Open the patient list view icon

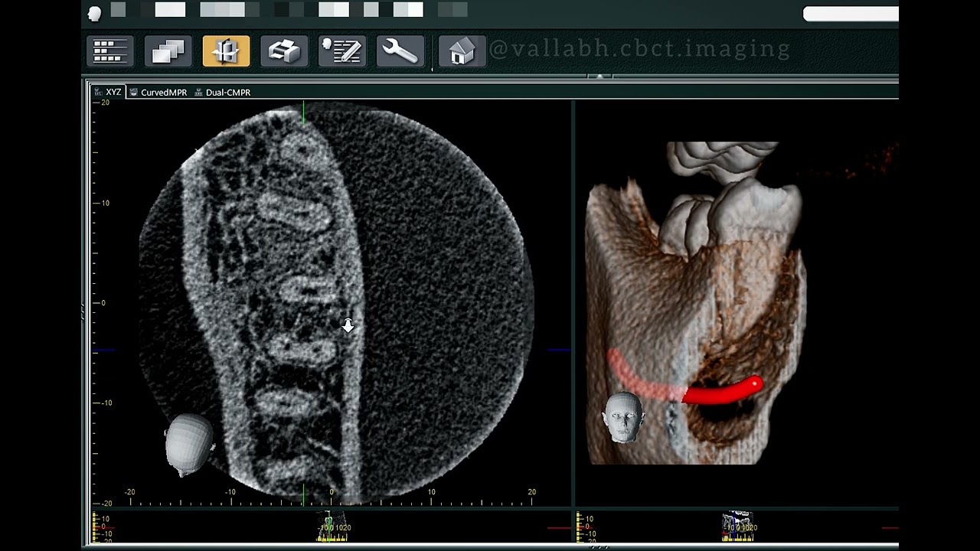[110, 51]
